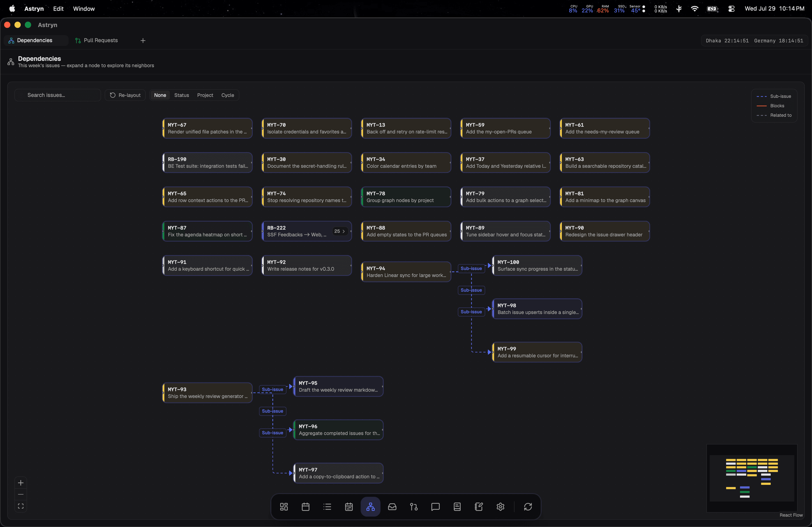812x527 pixels.
Task: Select the MYT-98 Batch issue upserts node
Action: (537, 309)
